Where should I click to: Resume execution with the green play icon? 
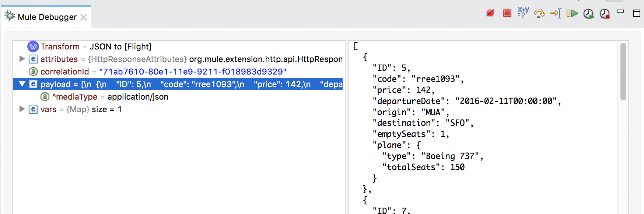click(x=572, y=14)
